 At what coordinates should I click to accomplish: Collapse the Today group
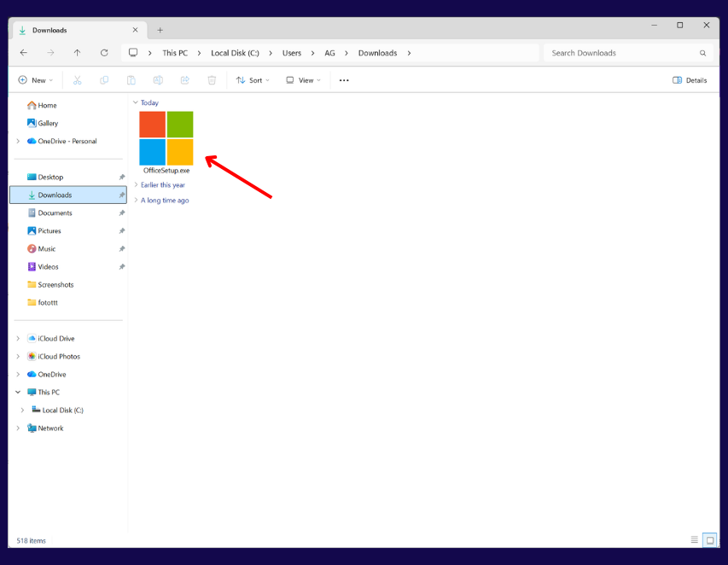pos(136,102)
